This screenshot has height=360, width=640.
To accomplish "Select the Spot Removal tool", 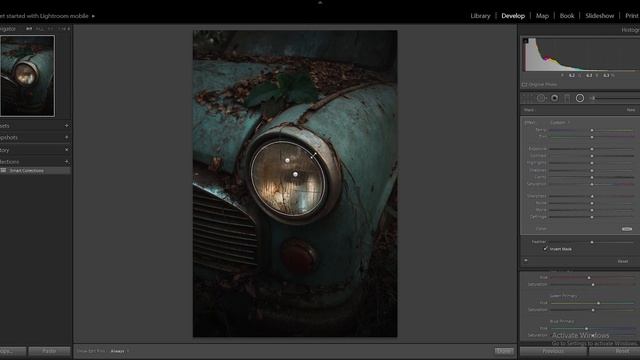I will tap(541, 98).
